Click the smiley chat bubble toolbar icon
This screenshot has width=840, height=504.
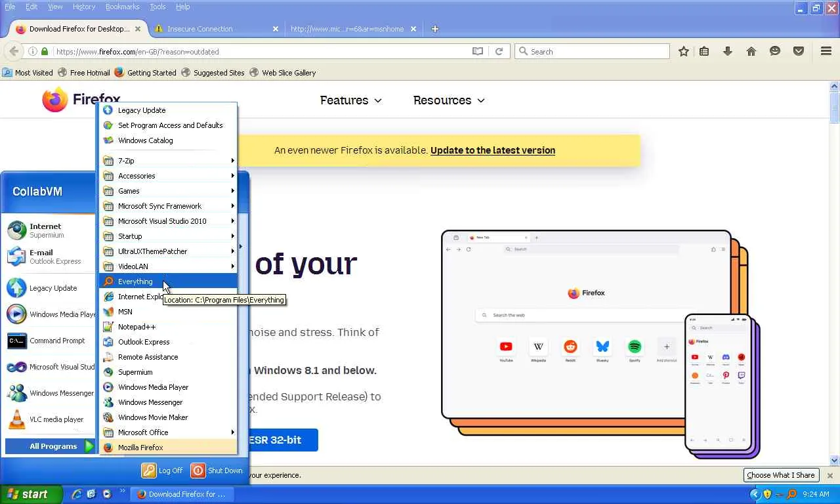pyautogui.click(x=775, y=51)
